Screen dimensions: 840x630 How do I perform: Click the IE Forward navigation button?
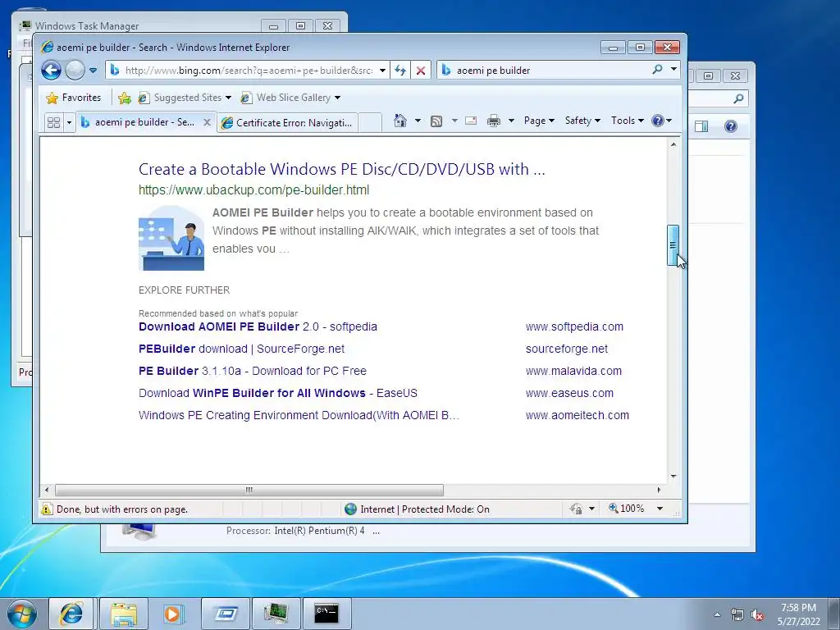pos(75,71)
